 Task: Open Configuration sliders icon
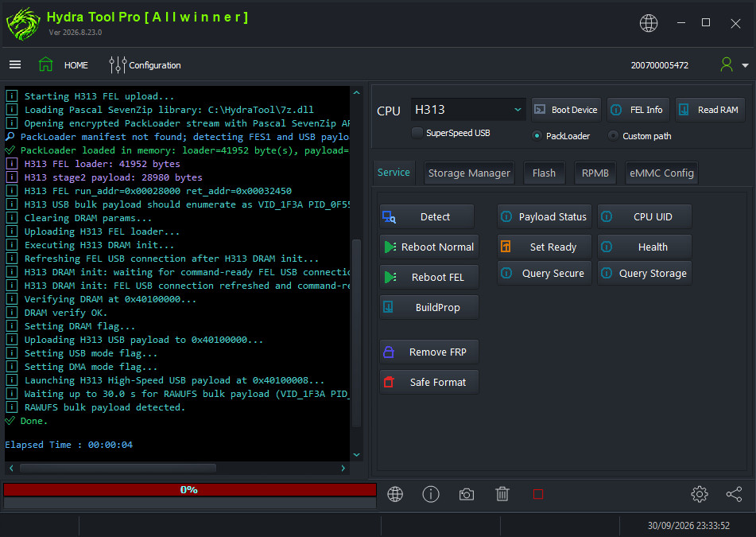(118, 64)
